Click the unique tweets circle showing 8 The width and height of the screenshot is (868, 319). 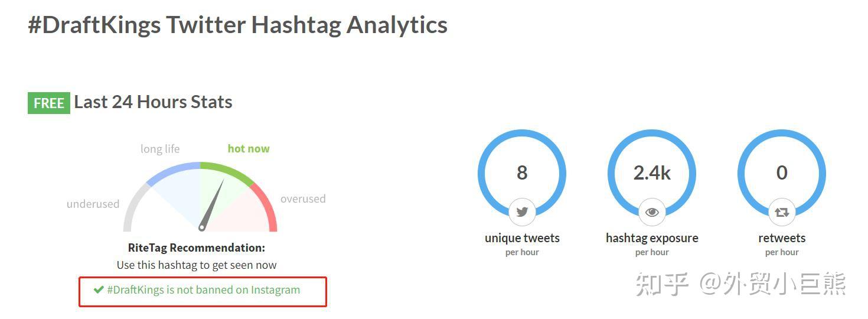pyautogui.click(x=522, y=172)
